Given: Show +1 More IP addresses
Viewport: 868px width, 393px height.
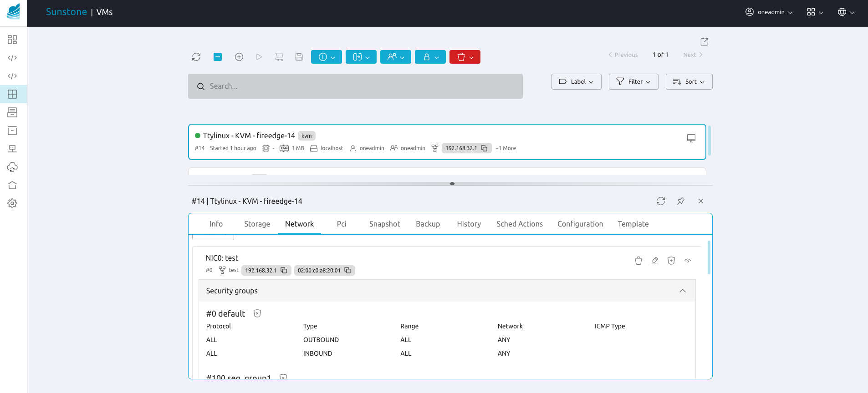Looking at the screenshot, I should pos(505,148).
